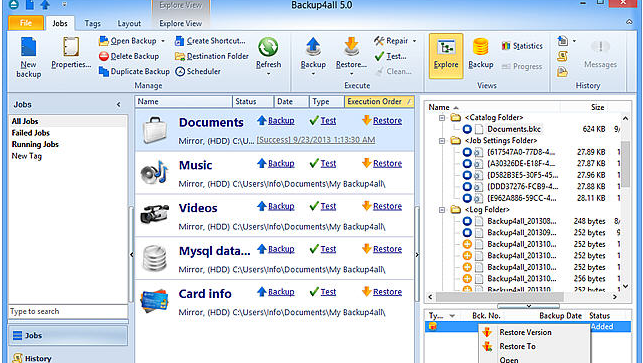
Task: Collapse the Catalog Folder tree node
Action: click(x=442, y=118)
